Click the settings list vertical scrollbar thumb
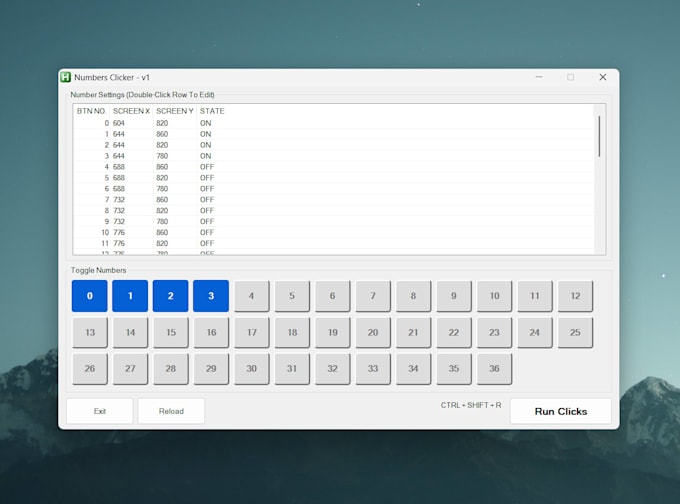 tap(599, 136)
